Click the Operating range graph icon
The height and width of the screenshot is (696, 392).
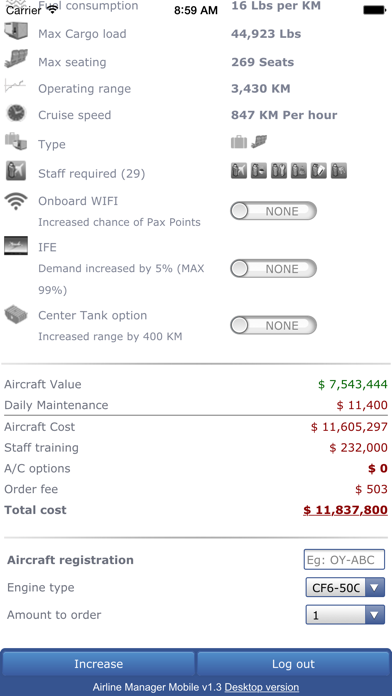pos(15,86)
